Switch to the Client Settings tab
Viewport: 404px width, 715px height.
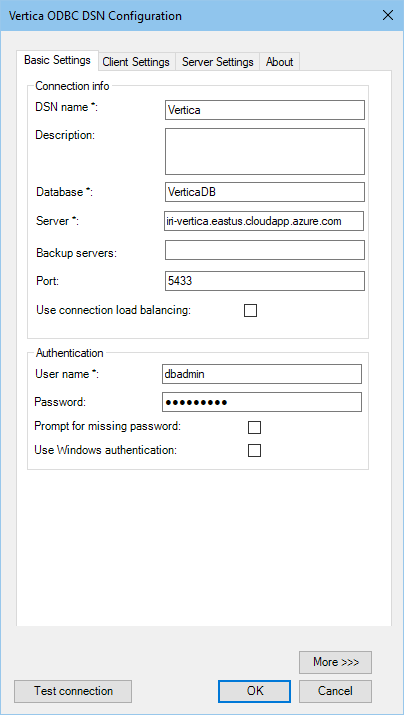click(136, 62)
